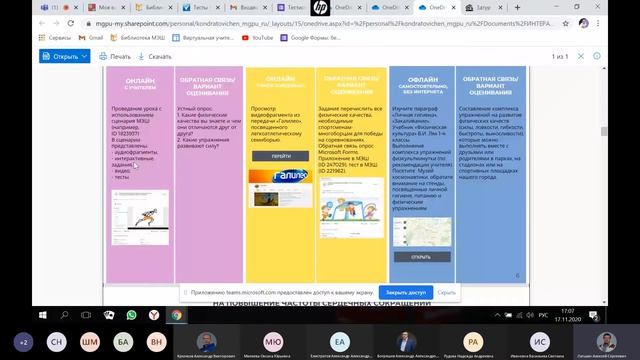Bookmark this page with the star
Screen dimensions: 640x360
[x=565, y=23]
